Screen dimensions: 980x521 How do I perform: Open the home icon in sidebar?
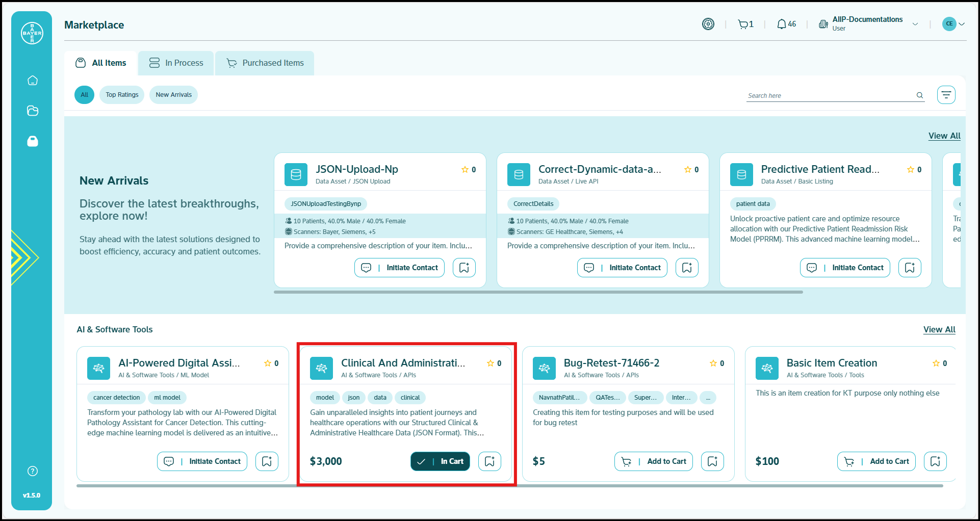[x=33, y=81]
